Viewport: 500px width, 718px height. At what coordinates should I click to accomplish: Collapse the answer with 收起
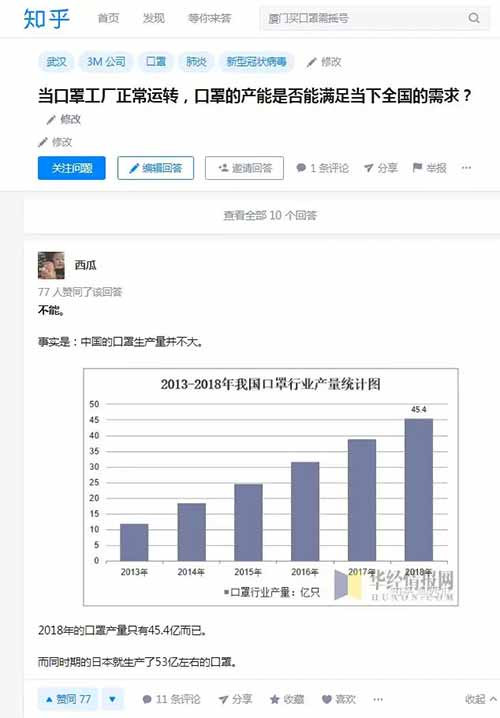tap(480, 699)
